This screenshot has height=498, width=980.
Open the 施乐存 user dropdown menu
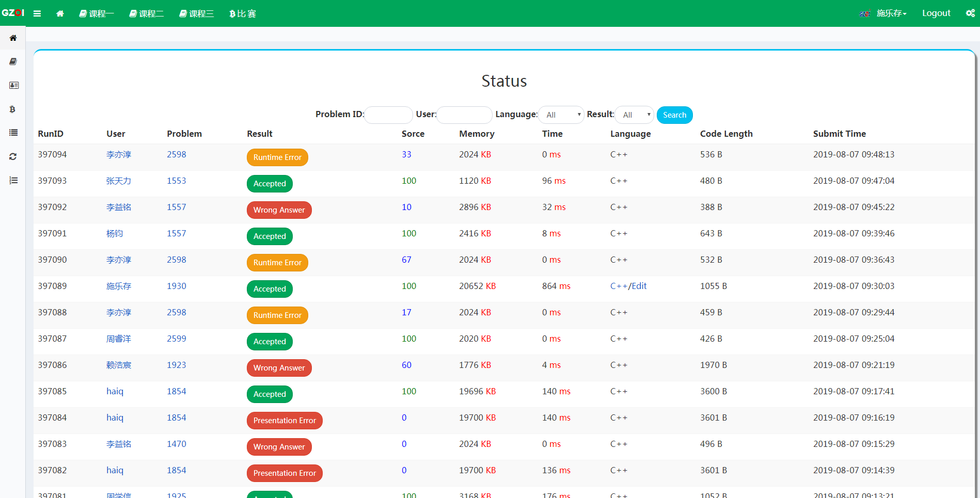pos(891,13)
